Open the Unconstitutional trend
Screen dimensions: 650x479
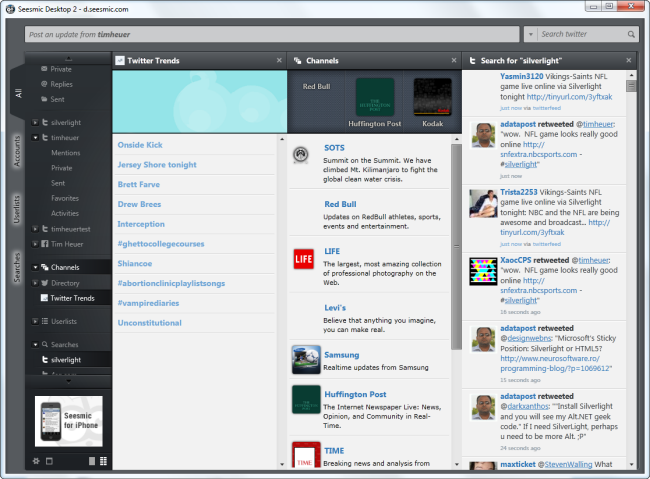tap(149, 323)
